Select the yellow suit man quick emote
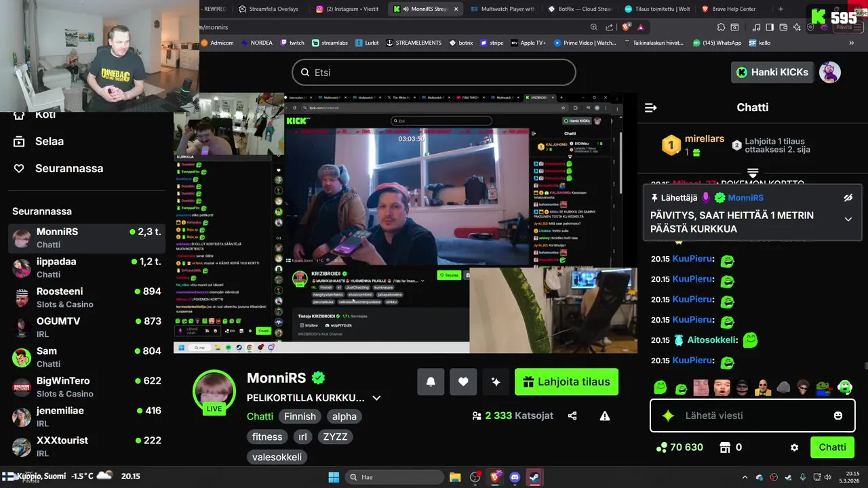868x488 pixels. coord(763,388)
